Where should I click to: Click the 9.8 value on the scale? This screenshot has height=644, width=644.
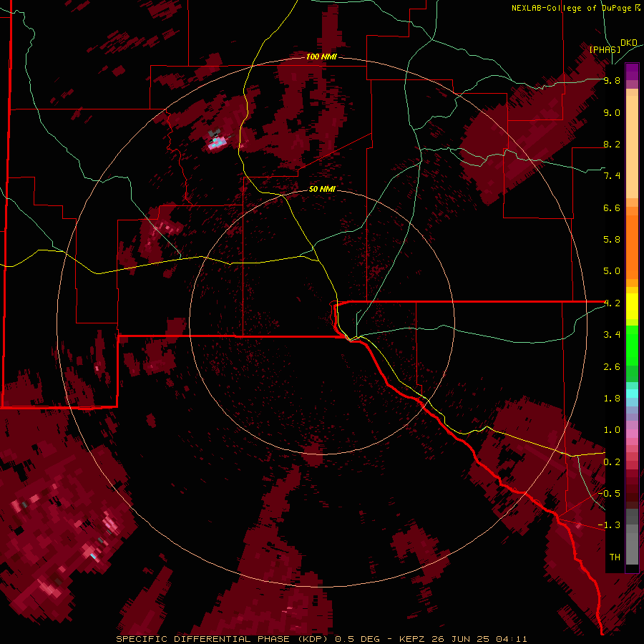612,81
